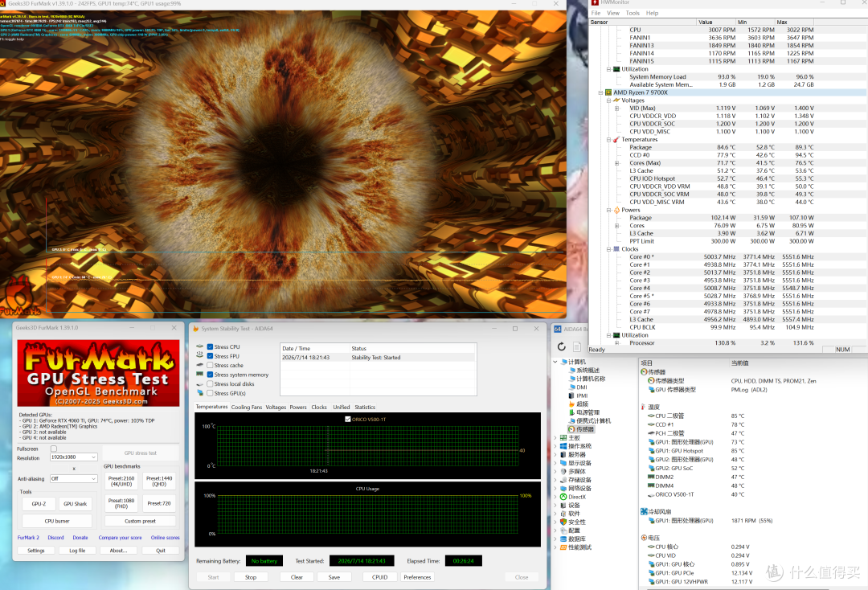Click the 显示设备 icon in AIDA64 tree
Image resolution: width=868 pixels, height=590 pixels.
click(x=563, y=463)
